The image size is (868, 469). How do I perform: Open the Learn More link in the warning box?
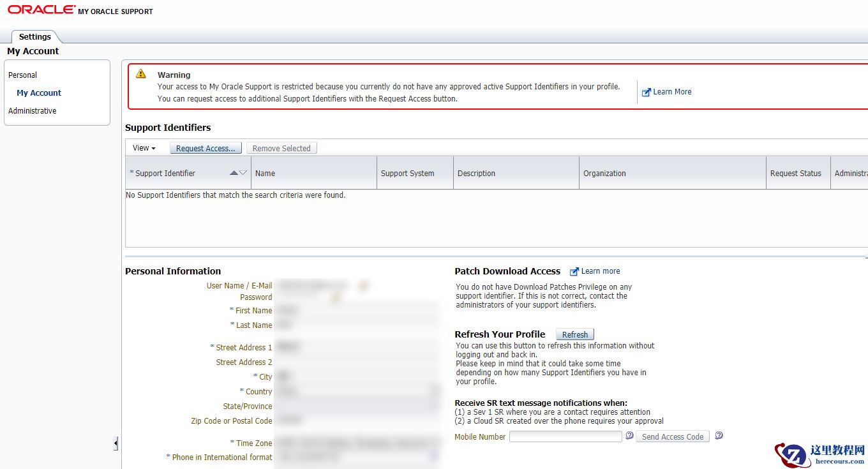pos(672,92)
